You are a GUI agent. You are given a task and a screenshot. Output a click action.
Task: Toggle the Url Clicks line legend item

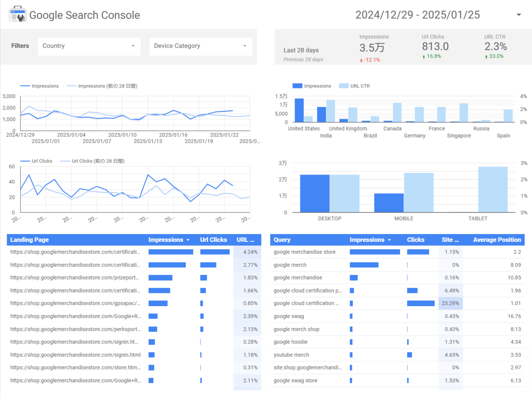(x=36, y=161)
